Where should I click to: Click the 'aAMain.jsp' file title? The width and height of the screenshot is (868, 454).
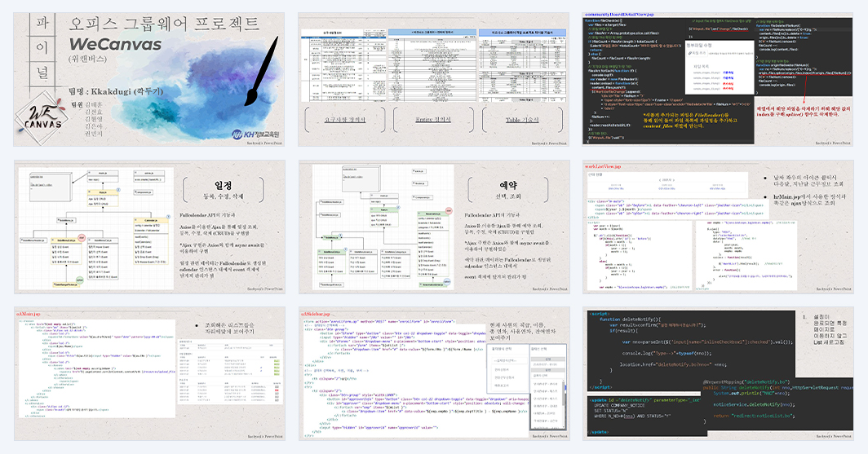(x=29, y=314)
